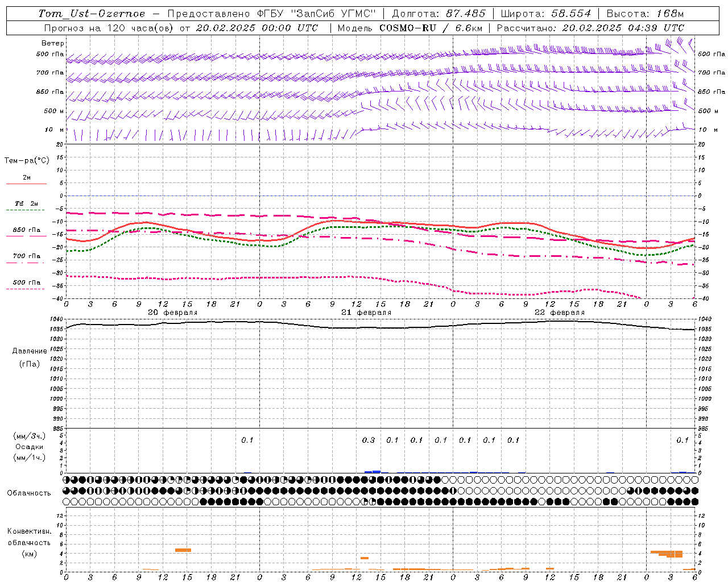The width and height of the screenshot is (728, 582).
Task: Click the (км) unit under convective cloudiness
Action: click(30, 554)
